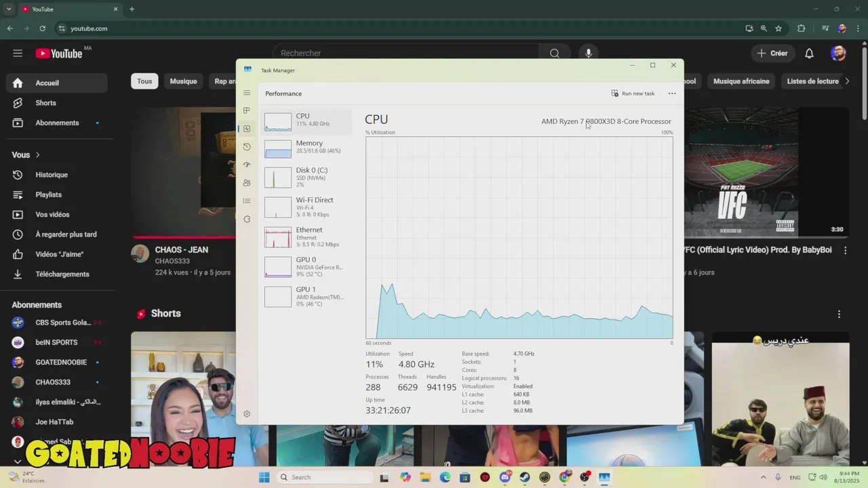This screenshot has width=868, height=488.
Task: Open Vidéos "J'aime" list
Action: 57,254
